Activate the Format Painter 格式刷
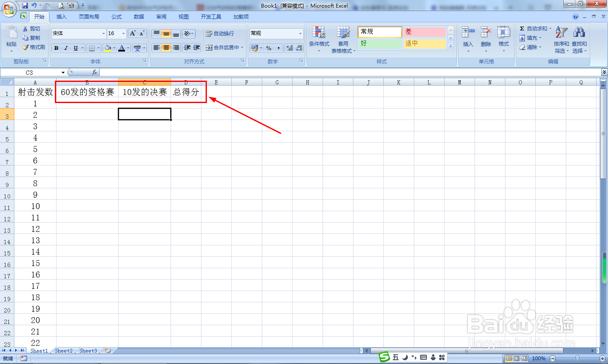This screenshot has width=608, height=364. 34,47
